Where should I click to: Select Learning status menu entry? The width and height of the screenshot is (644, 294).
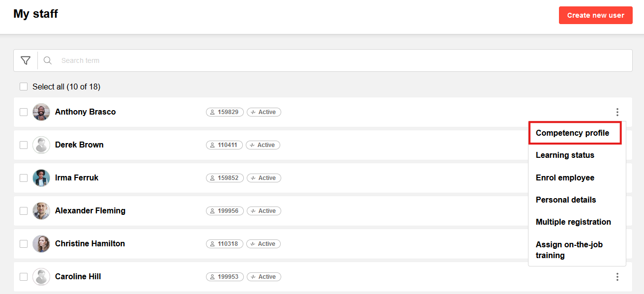(565, 155)
